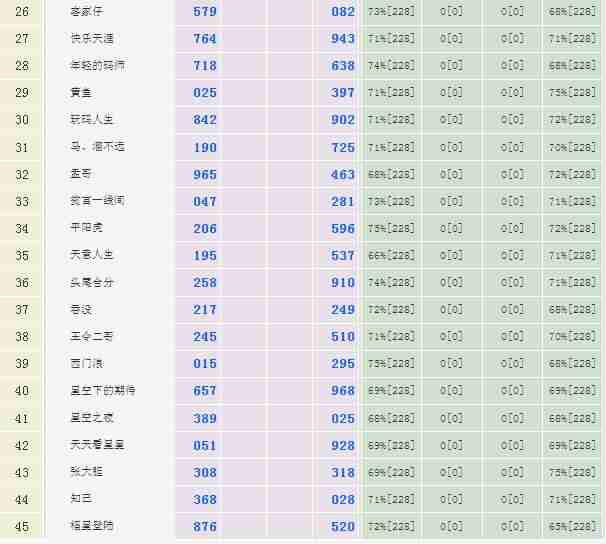Click number 638 in row 28
606x544 pixels.
click(x=343, y=66)
